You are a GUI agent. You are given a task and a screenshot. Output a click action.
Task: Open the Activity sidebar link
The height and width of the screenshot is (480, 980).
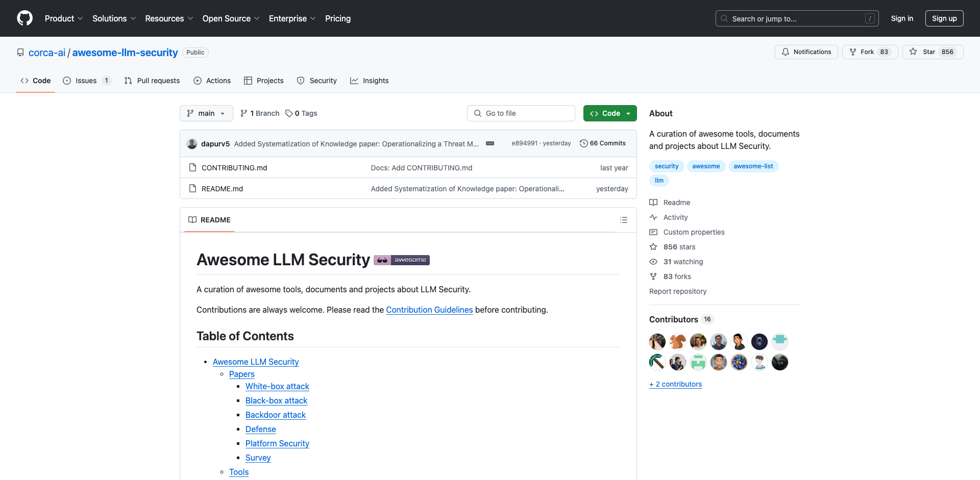pos(669,217)
